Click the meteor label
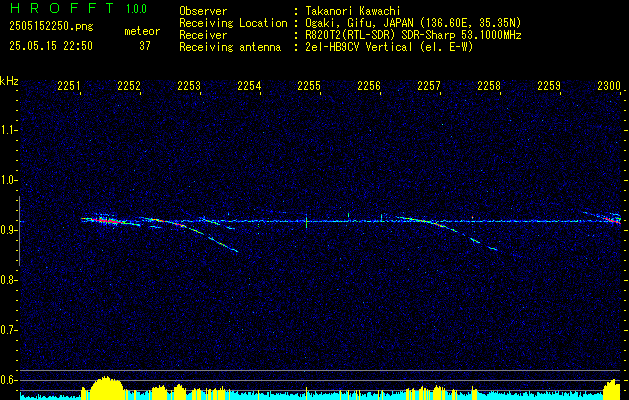 142,31
